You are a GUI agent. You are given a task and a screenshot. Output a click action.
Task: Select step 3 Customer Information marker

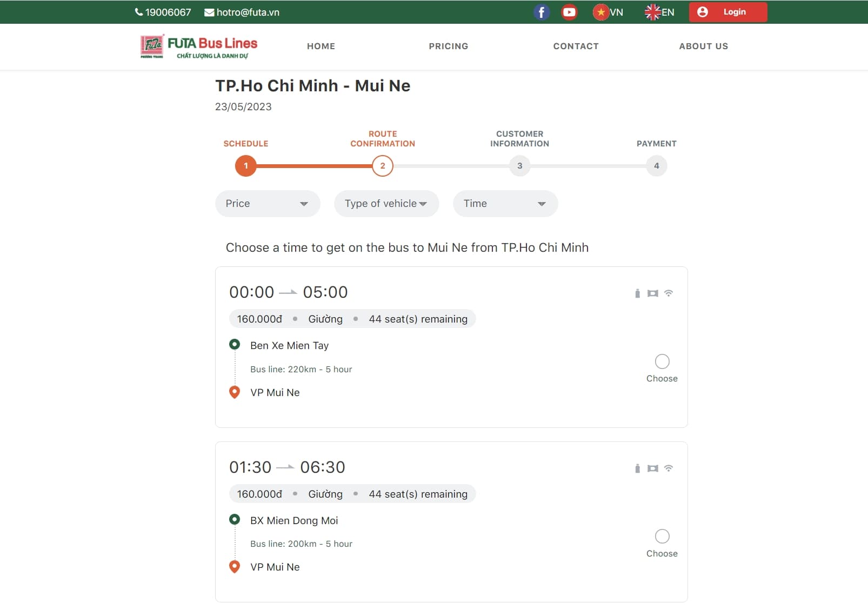[x=519, y=166]
